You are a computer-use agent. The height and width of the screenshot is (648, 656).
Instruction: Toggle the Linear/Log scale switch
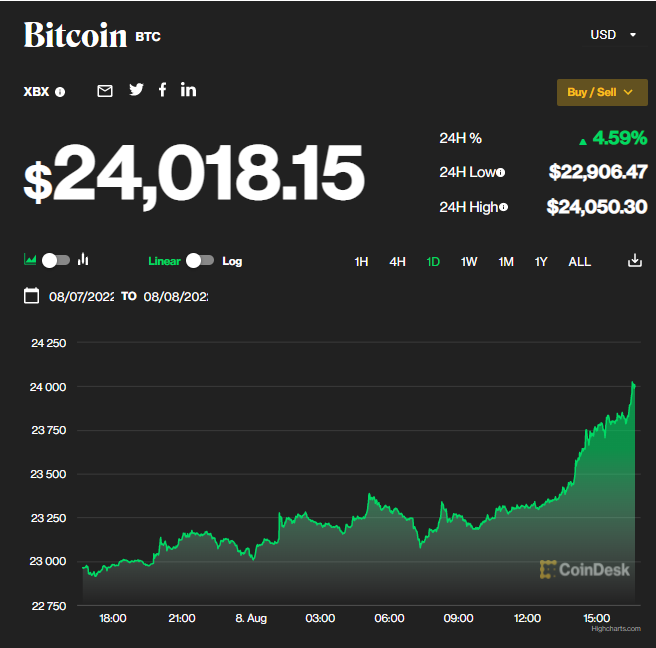[x=200, y=261]
